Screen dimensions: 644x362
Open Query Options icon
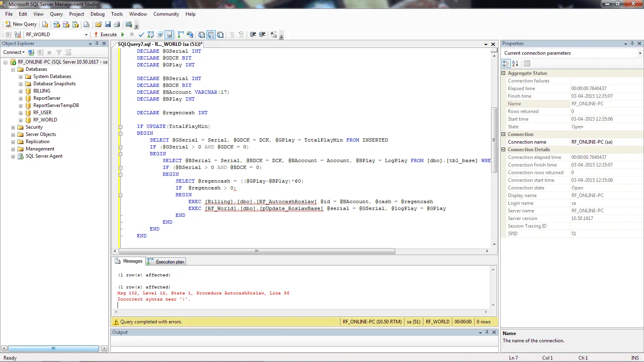[160, 35]
